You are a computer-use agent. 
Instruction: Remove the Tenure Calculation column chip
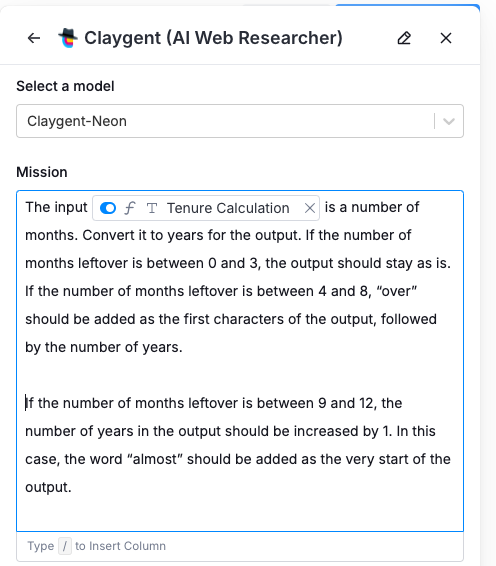pyautogui.click(x=310, y=208)
